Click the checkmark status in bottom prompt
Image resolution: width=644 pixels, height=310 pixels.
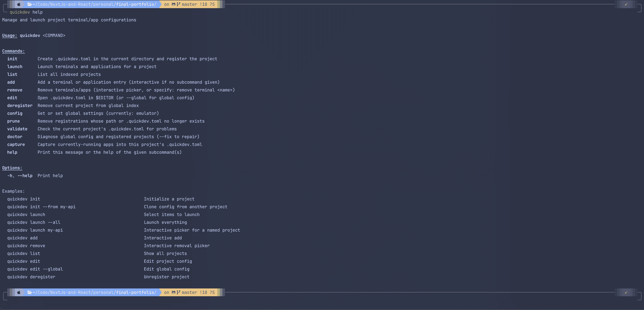626,292
